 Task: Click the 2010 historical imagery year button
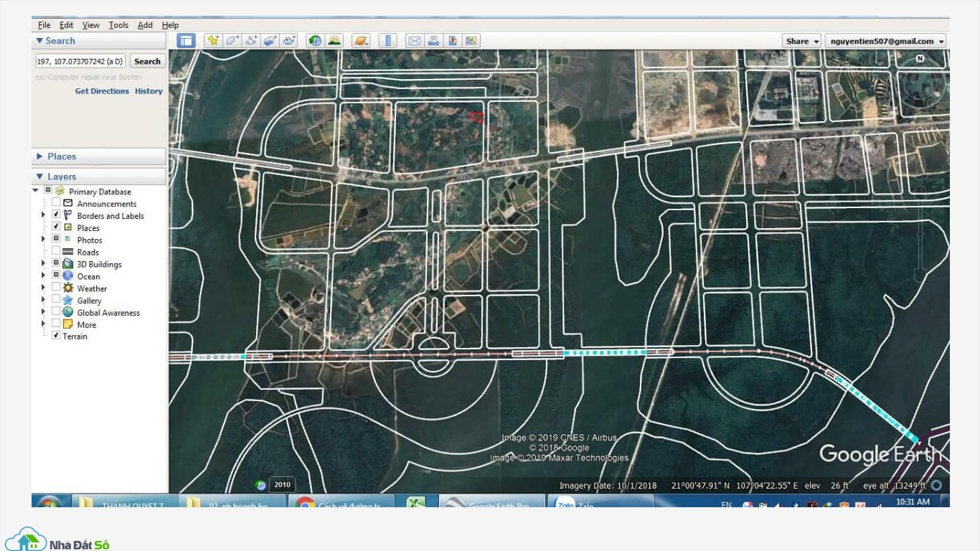coord(282,485)
